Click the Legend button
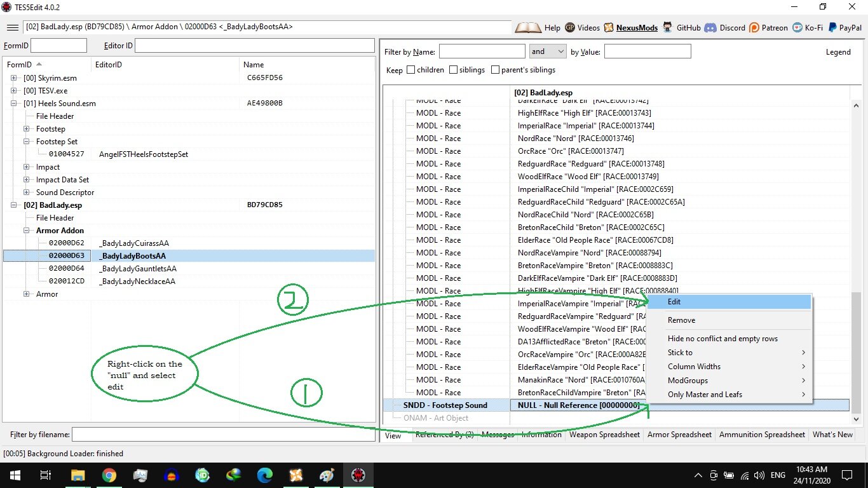 (838, 52)
